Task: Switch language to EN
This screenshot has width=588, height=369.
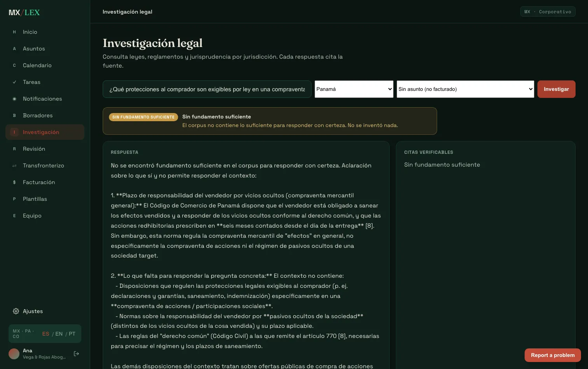Action: tap(59, 334)
